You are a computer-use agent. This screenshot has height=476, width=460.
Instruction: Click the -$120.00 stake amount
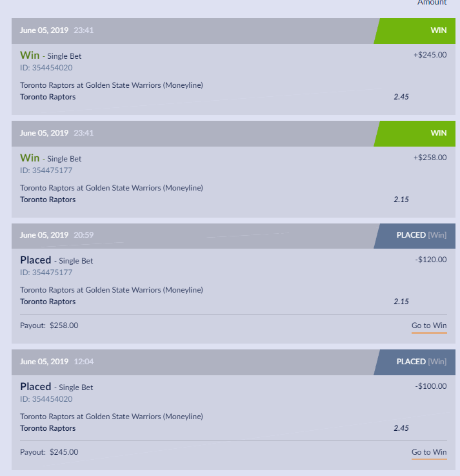pos(431,260)
